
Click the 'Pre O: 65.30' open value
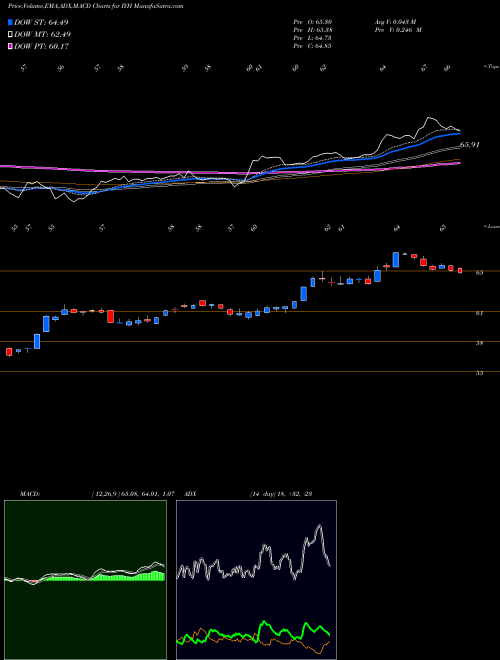pyautogui.click(x=313, y=22)
